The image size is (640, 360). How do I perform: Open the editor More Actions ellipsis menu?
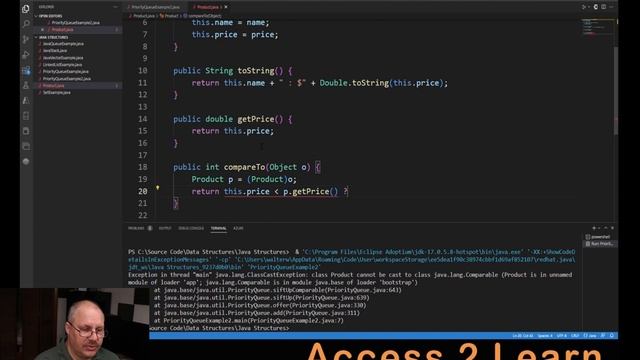point(611,7)
